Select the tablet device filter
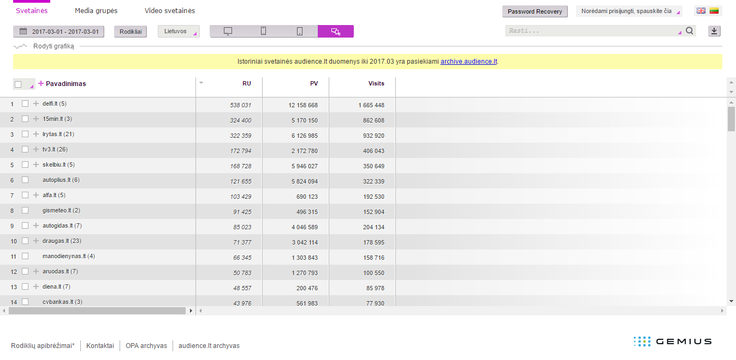Viewport: 736px width, 360px height. pos(299,31)
